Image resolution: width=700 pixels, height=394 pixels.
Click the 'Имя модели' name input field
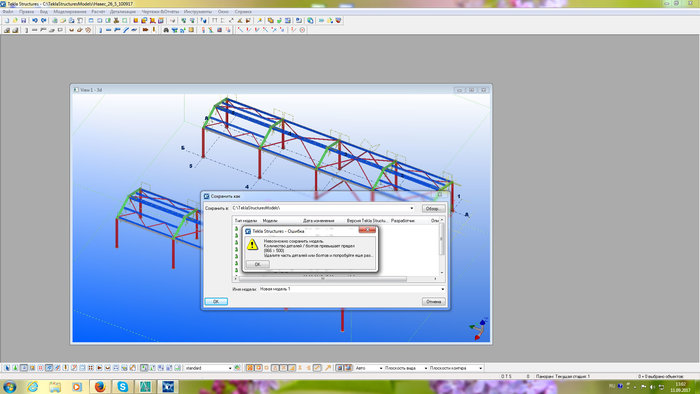click(x=352, y=289)
